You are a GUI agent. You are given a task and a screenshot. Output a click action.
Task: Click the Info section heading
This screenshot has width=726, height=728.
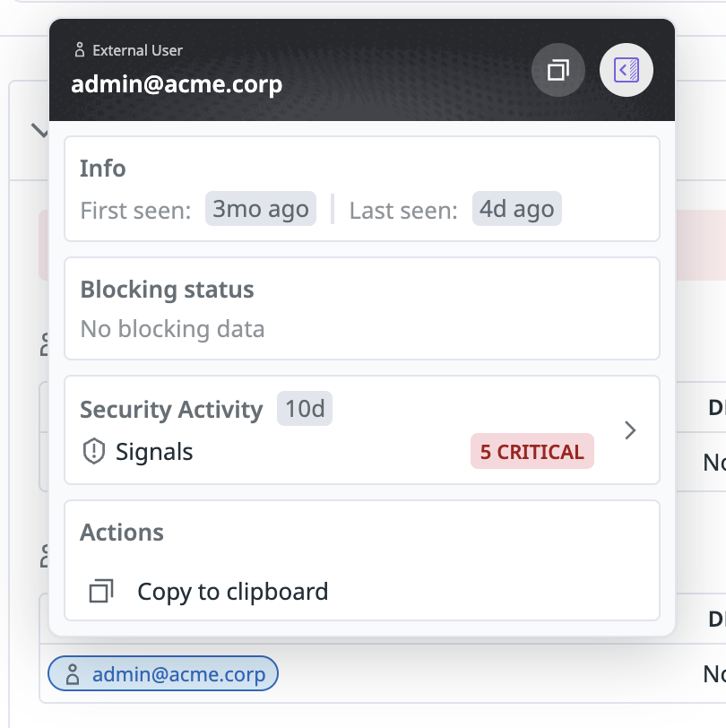[102, 169]
